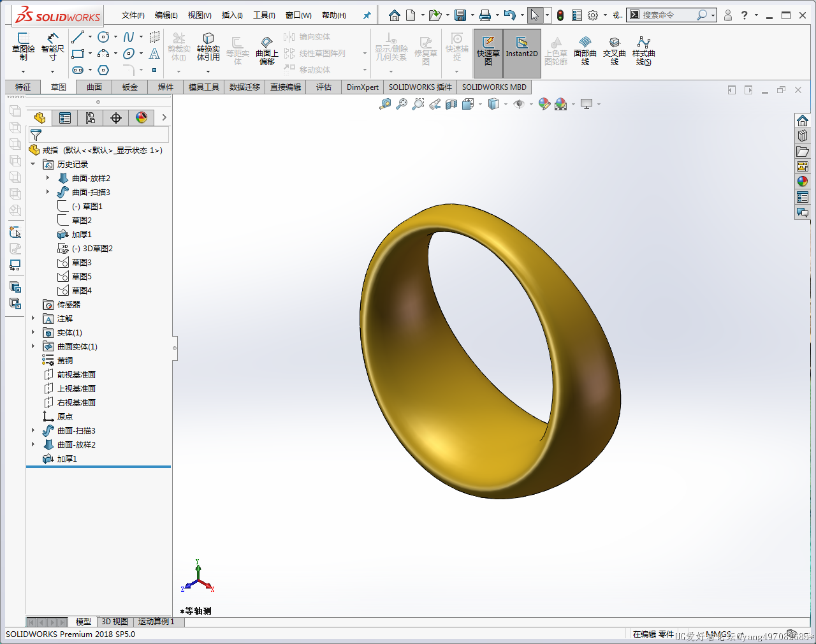Viewport: 816px width, 644px height.
Task: Select the Sketch (草图绘制) tool
Action: [x=23, y=47]
